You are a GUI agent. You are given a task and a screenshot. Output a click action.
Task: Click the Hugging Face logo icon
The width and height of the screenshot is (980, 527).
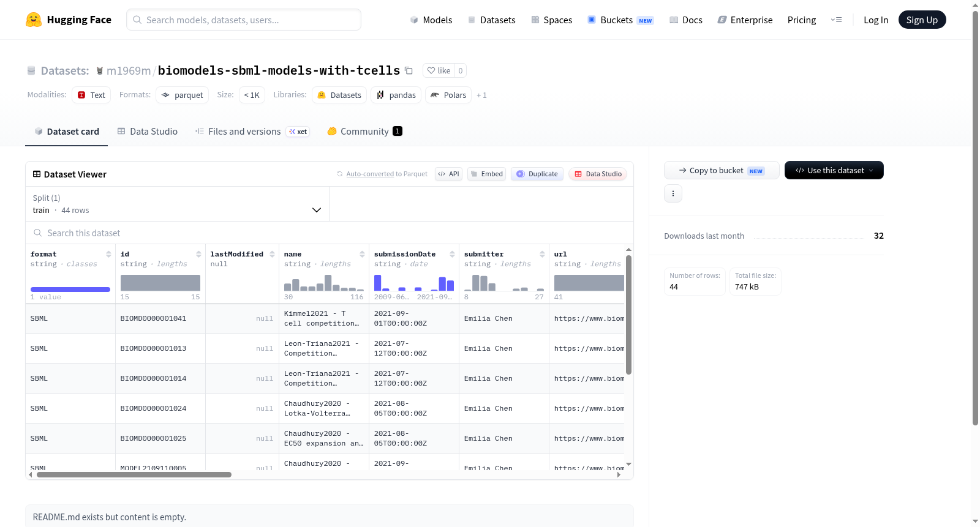pyautogui.click(x=34, y=20)
